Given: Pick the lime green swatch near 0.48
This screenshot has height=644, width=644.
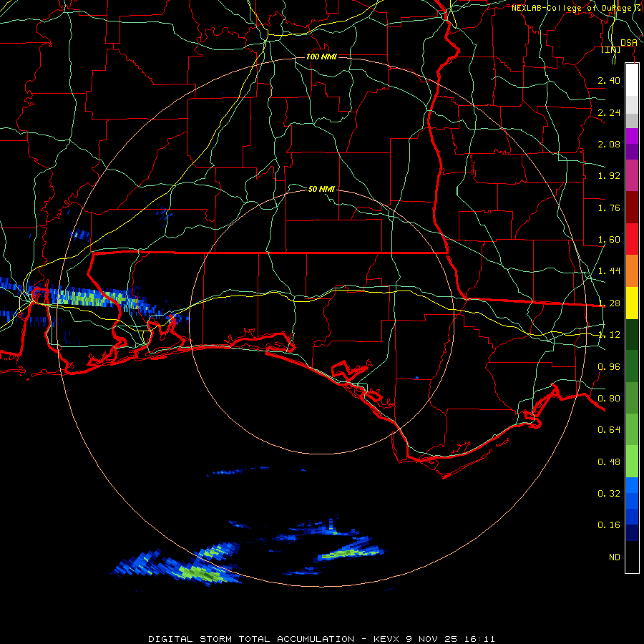Looking at the screenshot, I should click(632, 462).
